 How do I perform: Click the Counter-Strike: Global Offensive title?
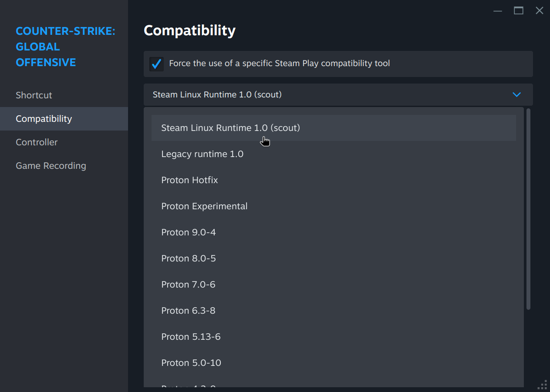(x=65, y=47)
